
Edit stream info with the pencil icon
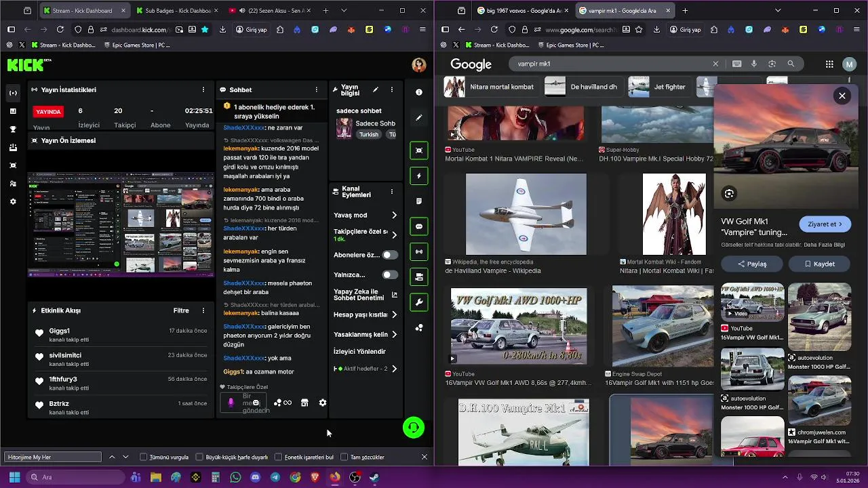pos(375,89)
